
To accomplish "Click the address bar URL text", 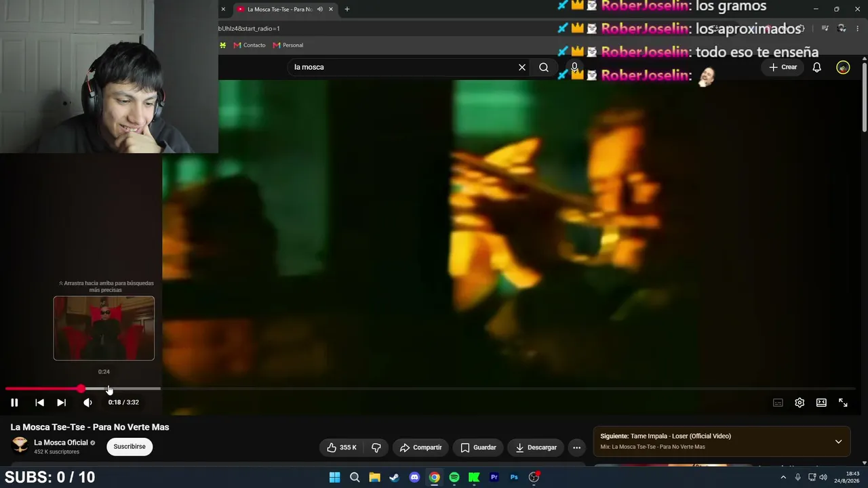I will [249, 28].
